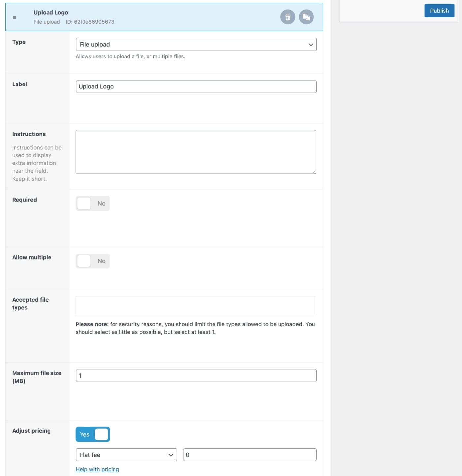Click the 'Required' label
The image size is (462, 476).
[x=24, y=200]
